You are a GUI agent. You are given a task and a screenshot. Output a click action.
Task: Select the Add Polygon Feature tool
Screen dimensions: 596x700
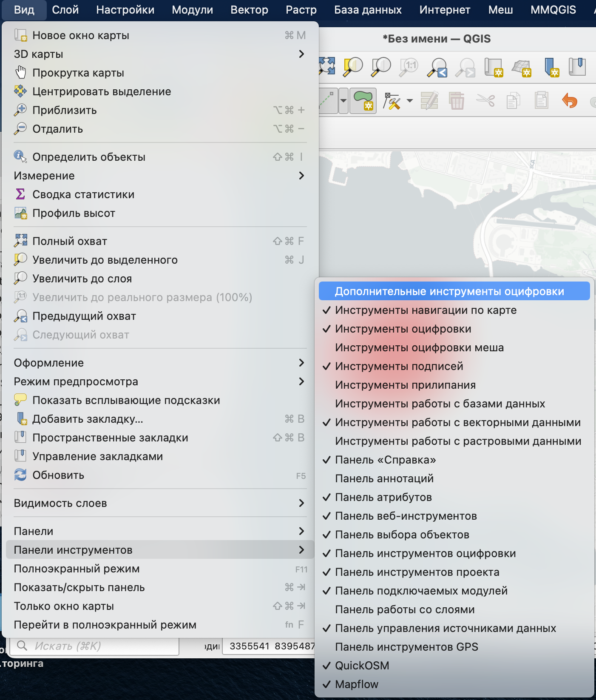(363, 101)
